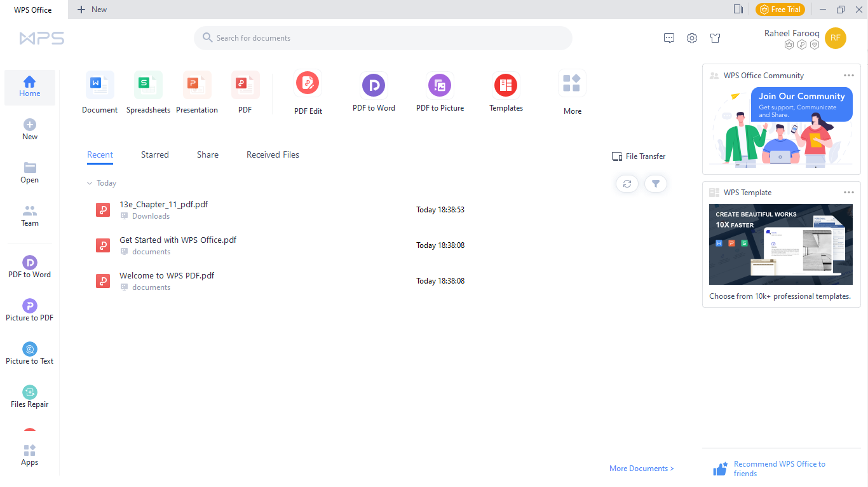Open More Documents link

(x=641, y=468)
